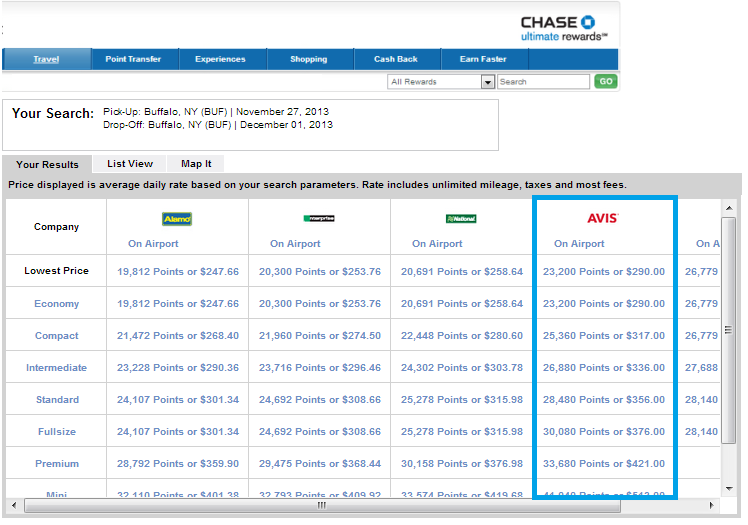
Task: Select Avis Standard 28,480 Points rate
Action: (603, 400)
